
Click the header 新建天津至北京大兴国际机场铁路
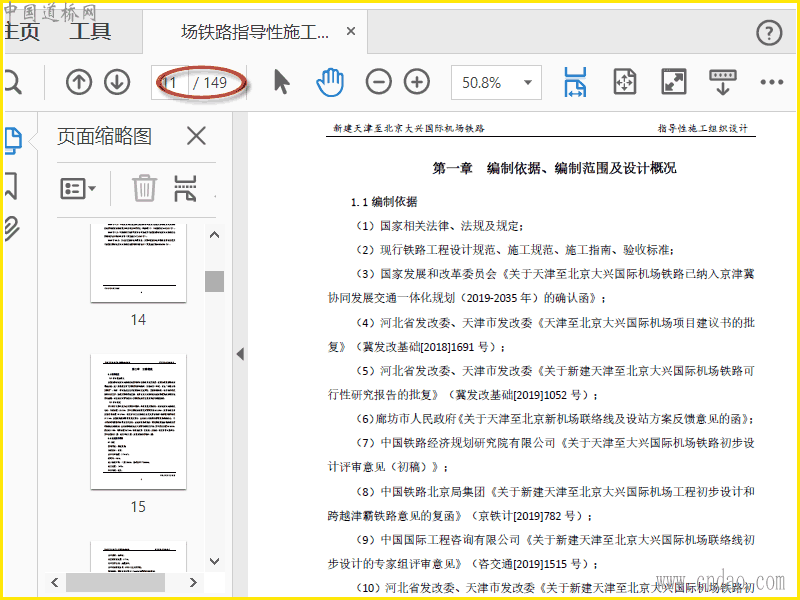(409, 128)
